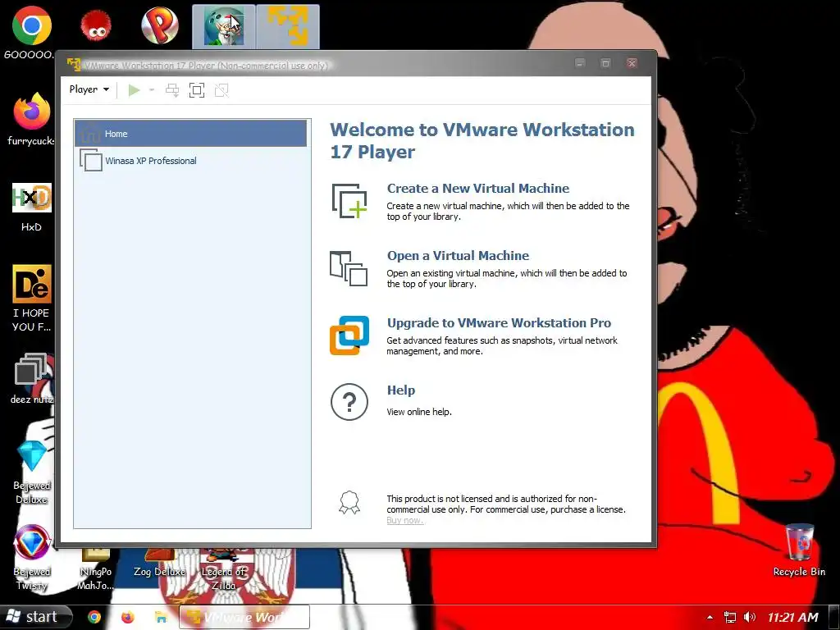The width and height of the screenshot is (840, 630).
Task: Click the start button
Action: 35,617
